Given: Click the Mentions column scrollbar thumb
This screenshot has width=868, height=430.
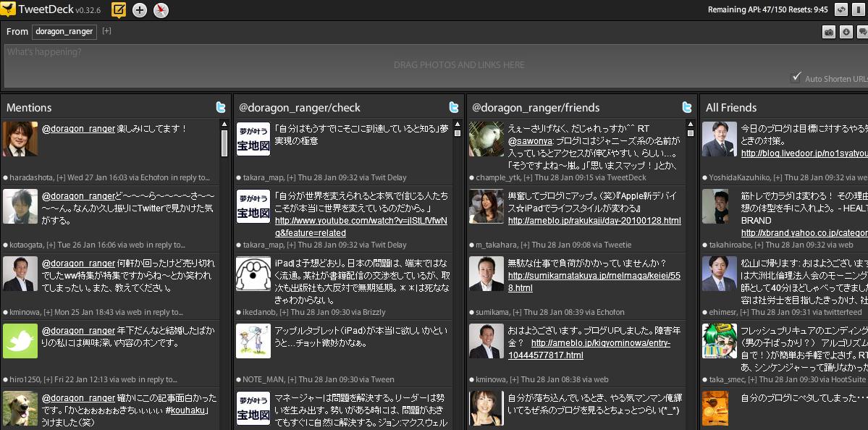Looking at the screenshot, I should click(224, 143).
